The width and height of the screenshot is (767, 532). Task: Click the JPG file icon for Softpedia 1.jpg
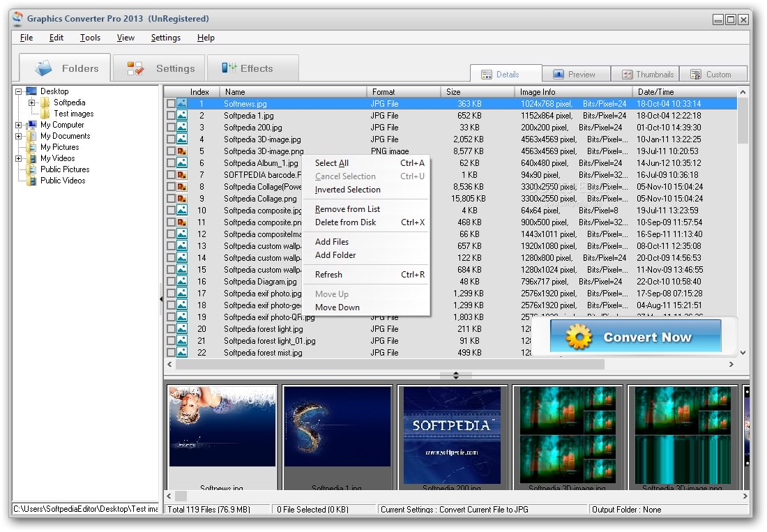182,116
